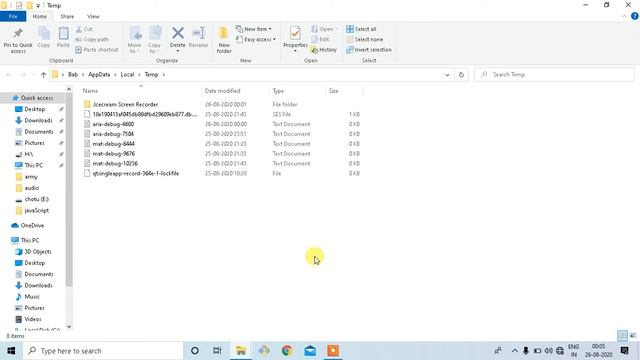Screen dimensions: 640x360
Task: Click Select all in ribbon
Action: click(x=361, y=29)
